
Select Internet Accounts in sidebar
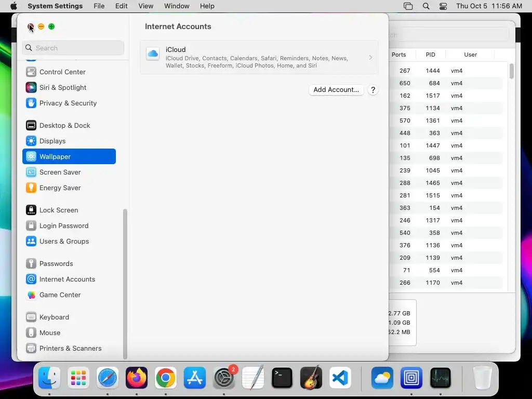(69, 279)
